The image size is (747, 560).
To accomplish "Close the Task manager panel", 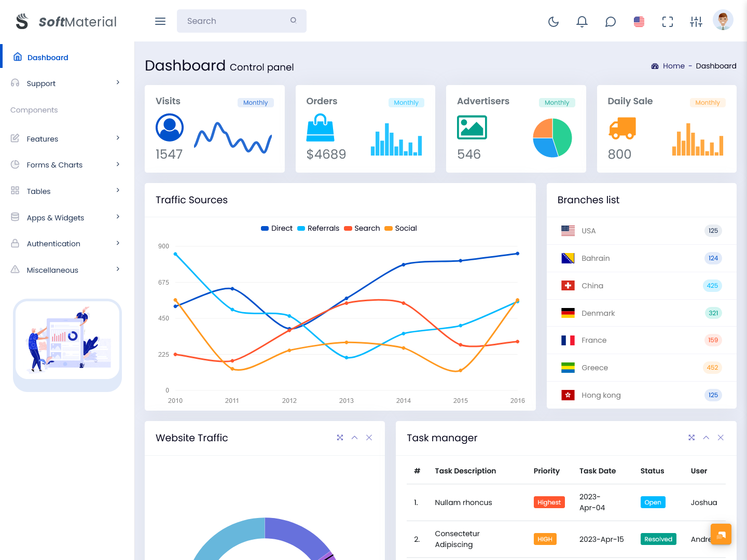I will point(721,438).
